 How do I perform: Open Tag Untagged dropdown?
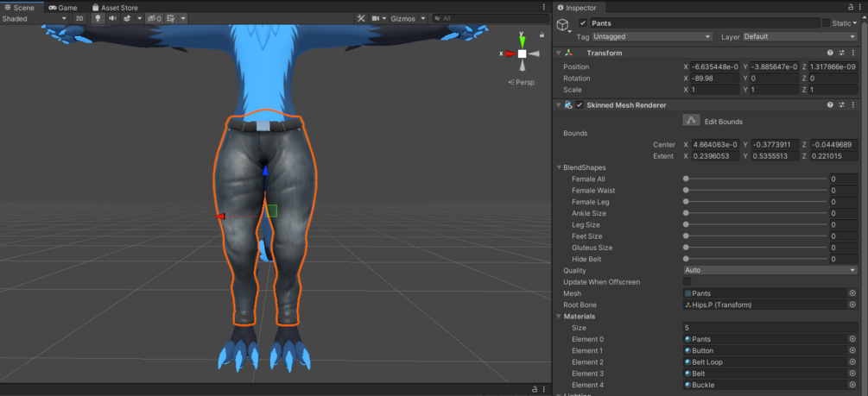(652, 36)
